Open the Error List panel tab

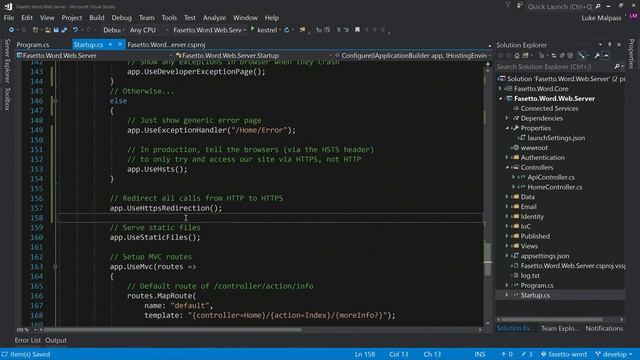pos(27,340)
